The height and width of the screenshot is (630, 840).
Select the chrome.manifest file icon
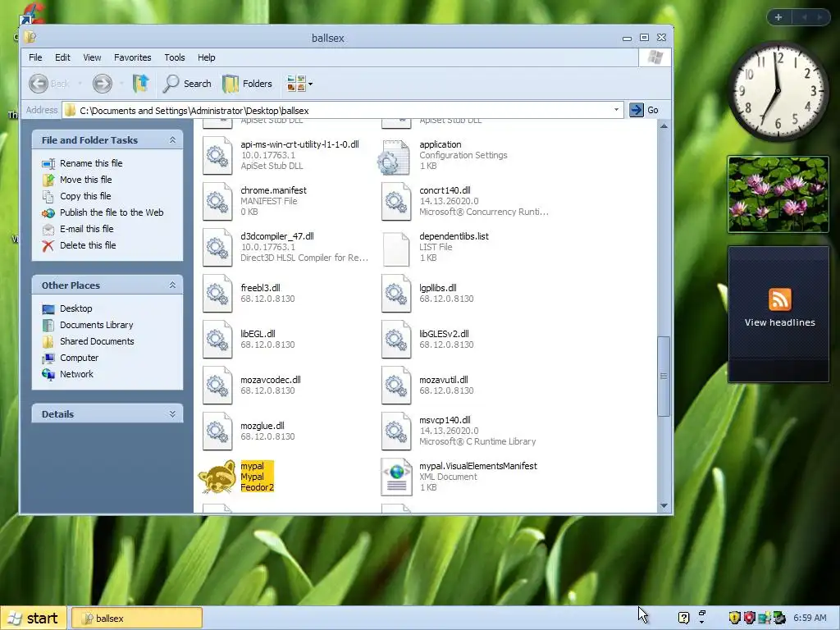point(217,202)
